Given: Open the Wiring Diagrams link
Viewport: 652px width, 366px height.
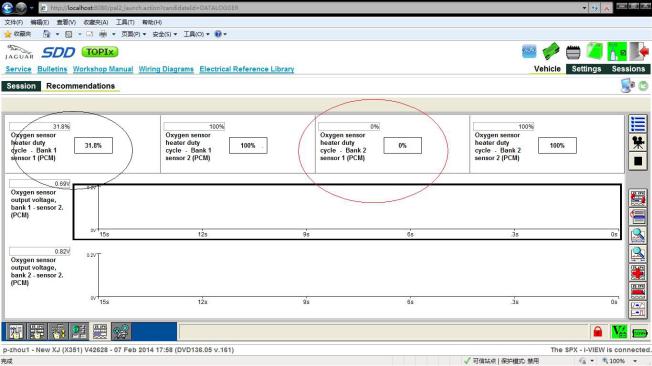Looking at the screenshot, I should click(166, 69).
